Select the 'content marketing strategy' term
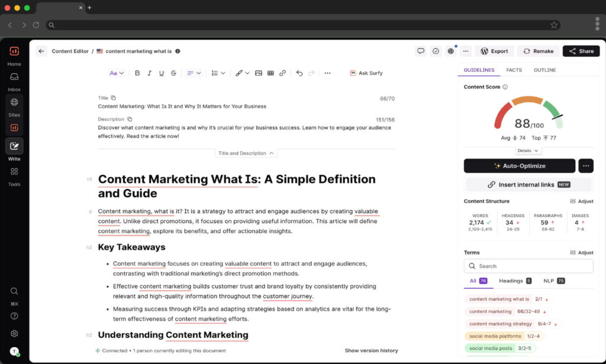The image size is (606, 364). pyautogui.click(x=512, y=324)
